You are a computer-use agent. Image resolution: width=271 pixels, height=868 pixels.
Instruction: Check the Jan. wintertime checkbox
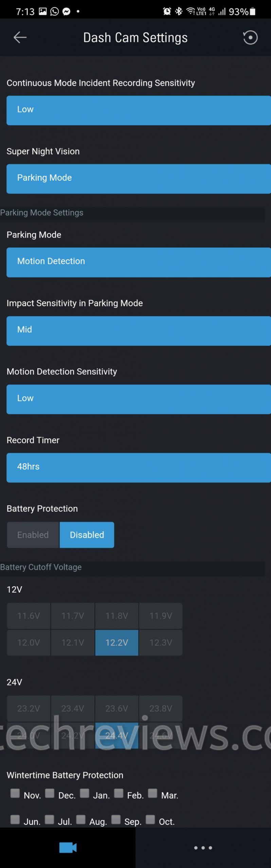pyautogui.click(x=84, y=793)
